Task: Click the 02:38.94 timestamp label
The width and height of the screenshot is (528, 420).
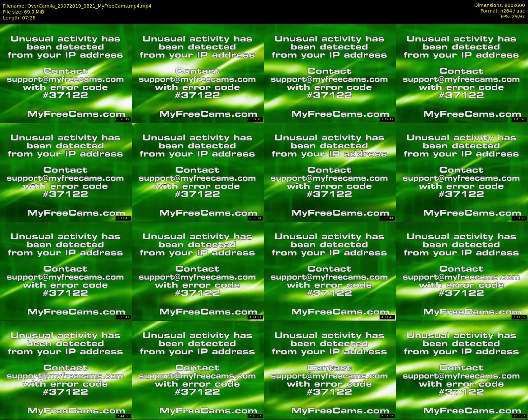Action: click(255, 218)
